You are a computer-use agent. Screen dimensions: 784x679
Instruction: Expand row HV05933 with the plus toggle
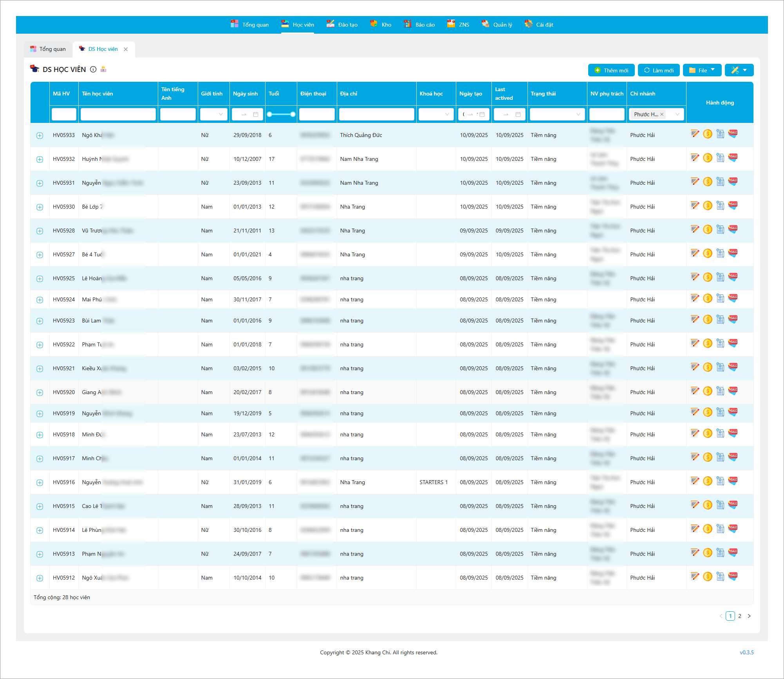point(40,135)
